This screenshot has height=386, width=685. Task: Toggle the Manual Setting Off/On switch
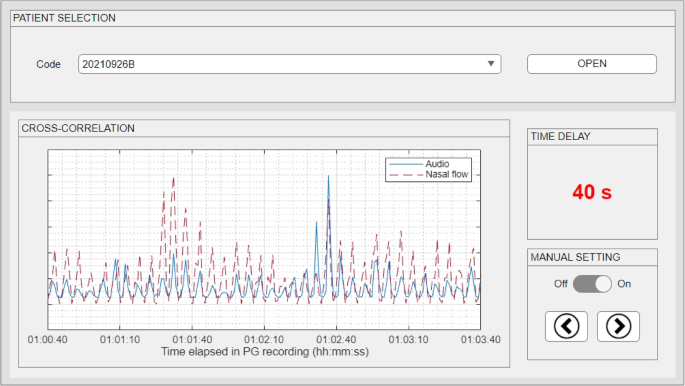point(592,284)
